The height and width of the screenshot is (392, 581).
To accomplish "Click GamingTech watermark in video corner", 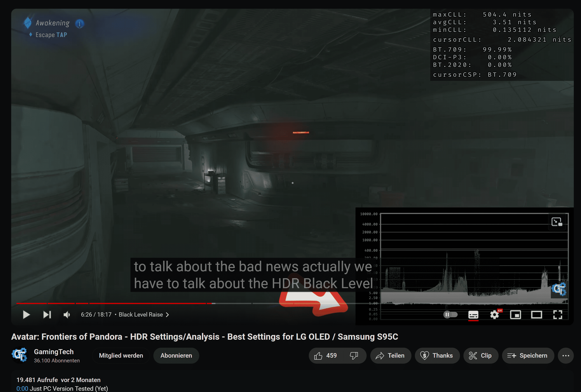I will pyautogui.click(x=559, y=289).
